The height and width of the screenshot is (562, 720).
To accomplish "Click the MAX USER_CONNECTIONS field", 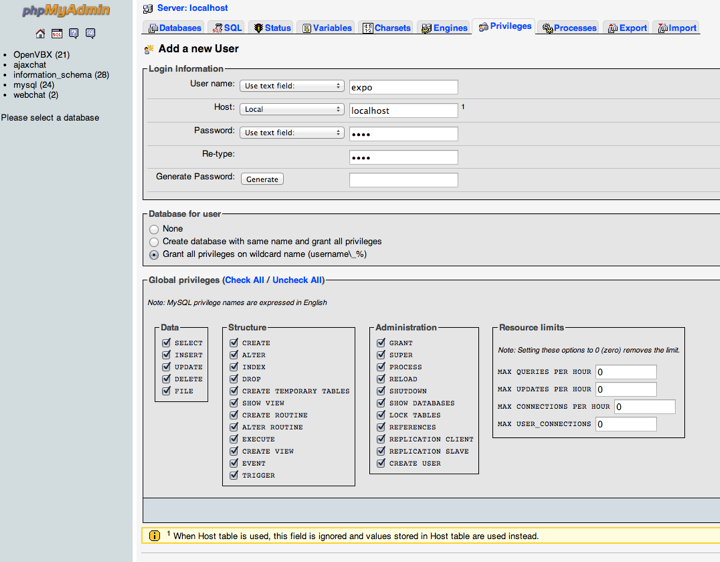I will [x=626, y=424].
